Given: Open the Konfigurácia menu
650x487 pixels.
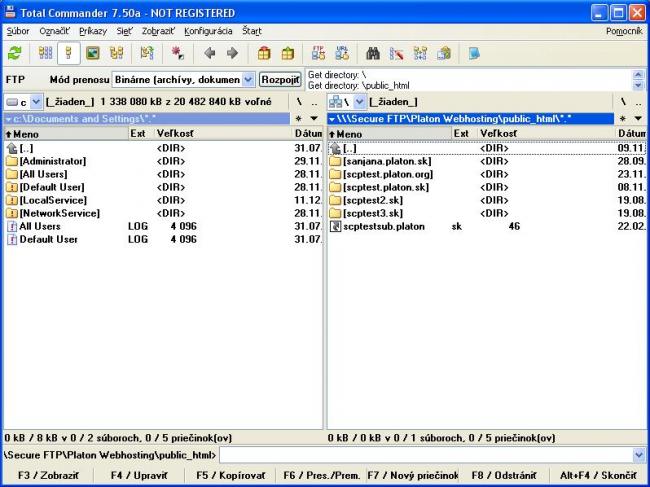Looking at the screenshot, I should [208, 31].
